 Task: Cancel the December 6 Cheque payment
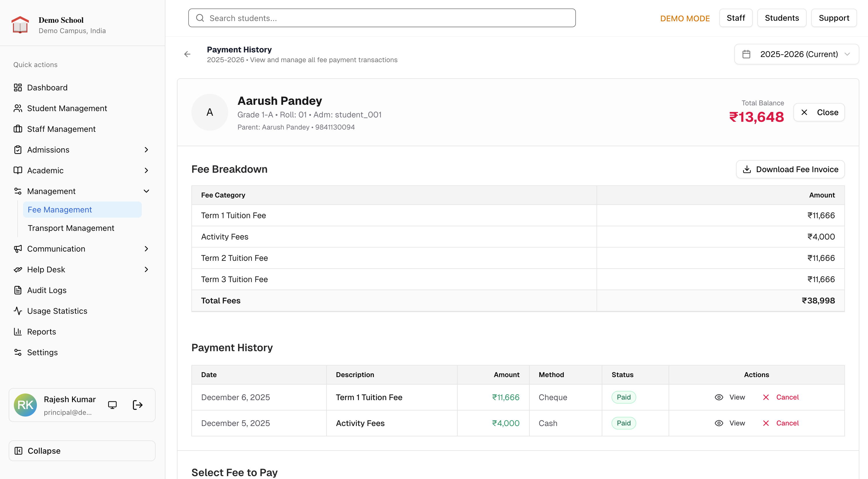781,397
